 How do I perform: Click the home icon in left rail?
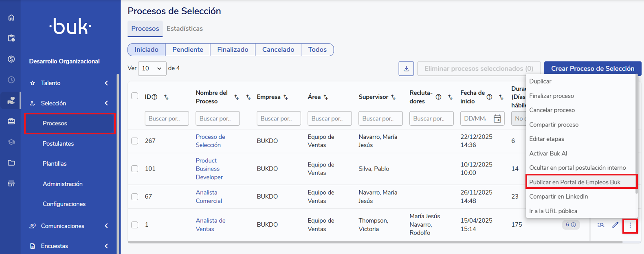(x=11, y=18)
